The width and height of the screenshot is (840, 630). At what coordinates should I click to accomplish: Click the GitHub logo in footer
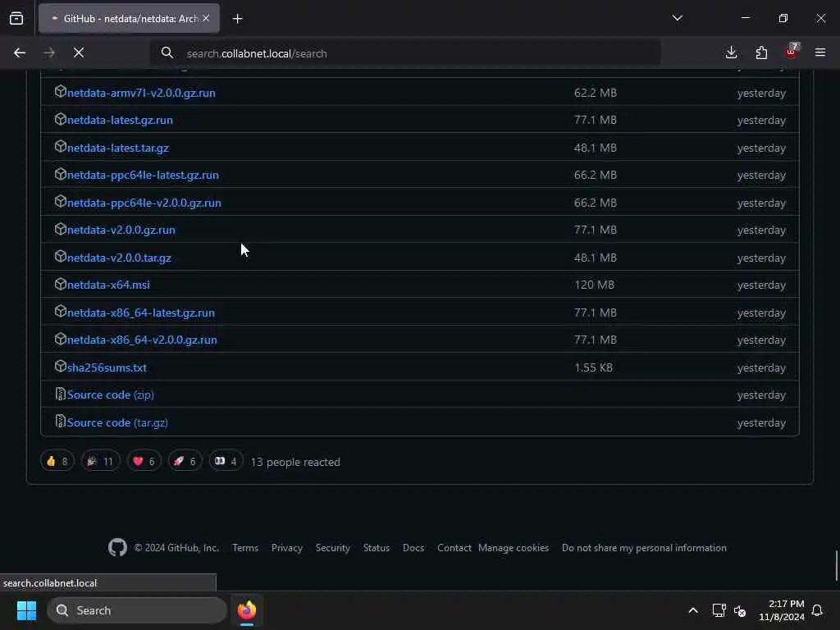click(x=117, y=547)
